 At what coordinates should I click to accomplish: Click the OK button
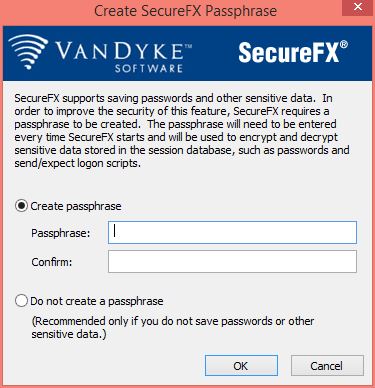241,366
